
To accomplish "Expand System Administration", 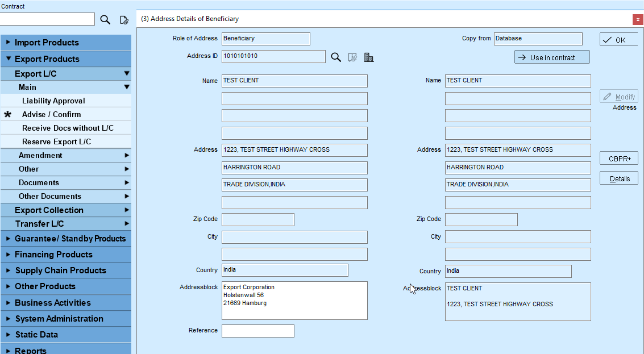I will 66,319.
